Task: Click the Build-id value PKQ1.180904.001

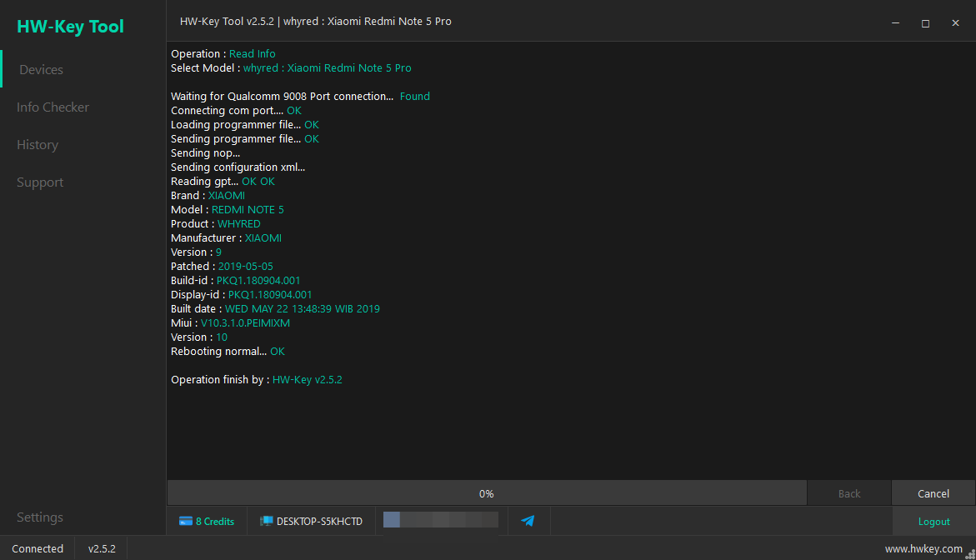Action: [258, 281]
